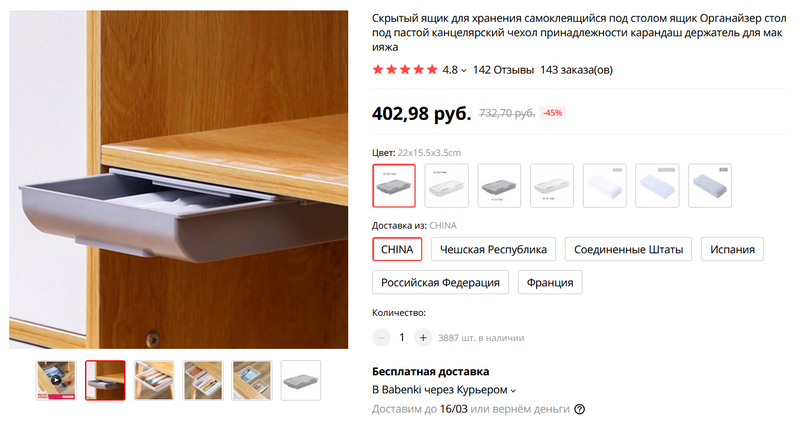Select shipping from Российская Федерация

coord(440,282)
